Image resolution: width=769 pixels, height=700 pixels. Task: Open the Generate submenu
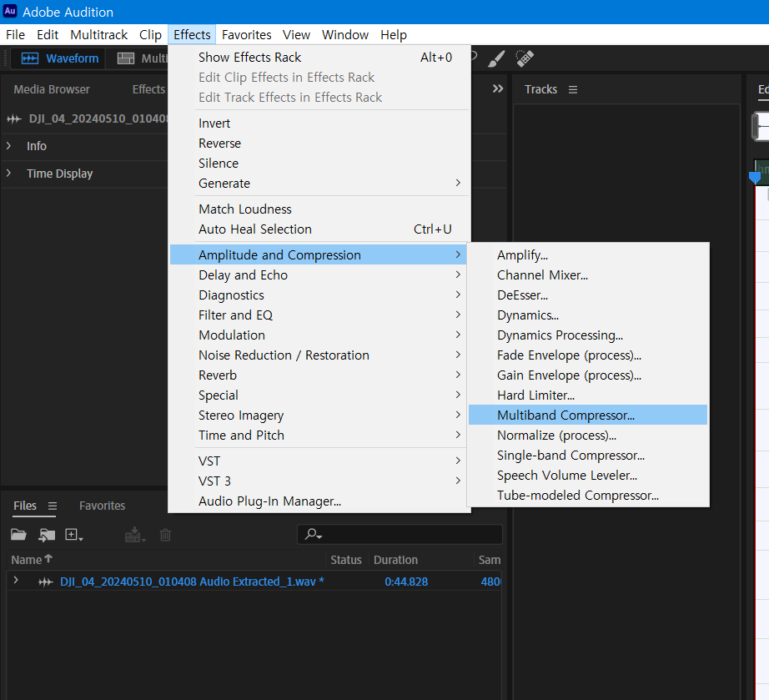319,184
